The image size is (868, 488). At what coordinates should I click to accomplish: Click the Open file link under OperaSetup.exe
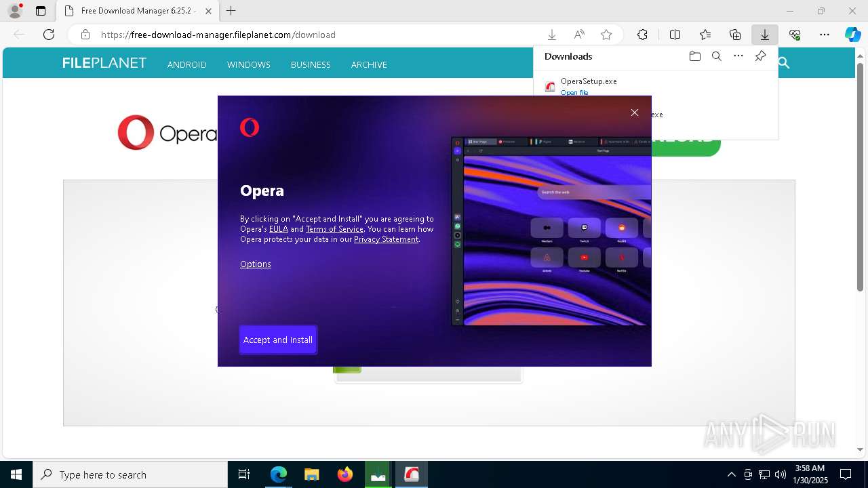tap(574, 92)
